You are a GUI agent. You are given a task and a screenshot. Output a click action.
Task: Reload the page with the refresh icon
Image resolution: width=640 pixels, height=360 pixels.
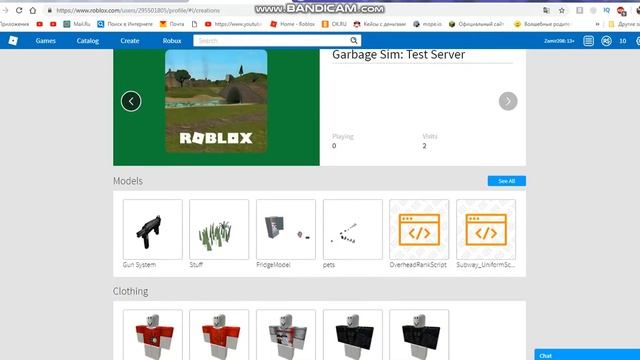pyautogui.click(x=19, y=10)
